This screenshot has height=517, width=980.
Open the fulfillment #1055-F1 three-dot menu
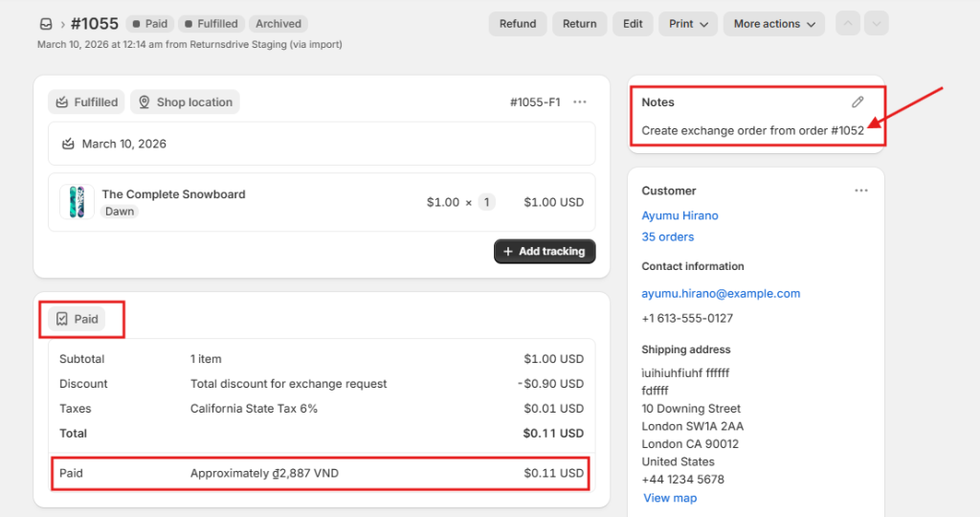580,102
